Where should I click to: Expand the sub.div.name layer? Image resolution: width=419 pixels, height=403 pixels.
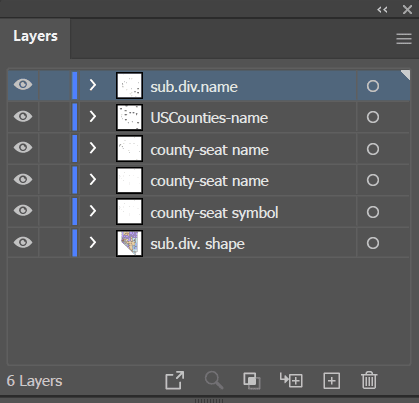click(x=93, y=85)
